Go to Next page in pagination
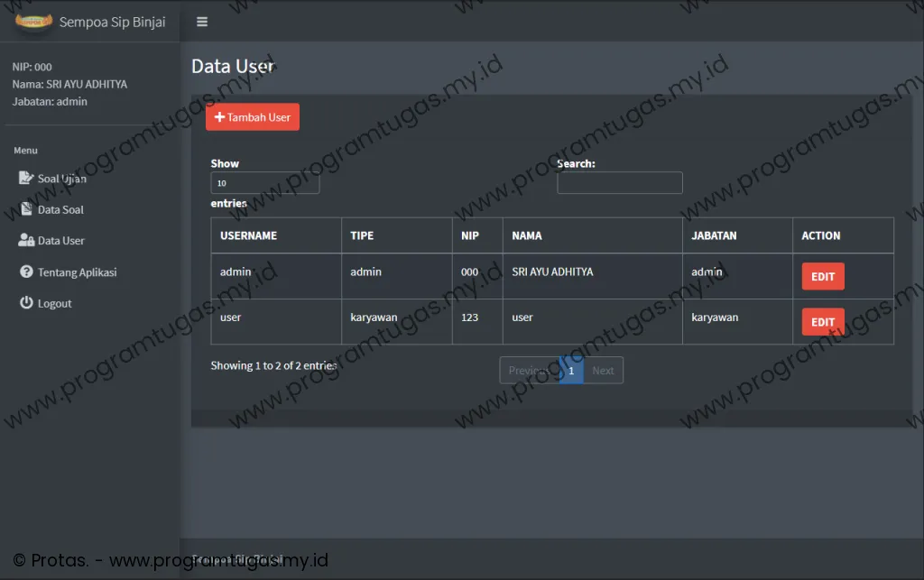 [603, 371]
